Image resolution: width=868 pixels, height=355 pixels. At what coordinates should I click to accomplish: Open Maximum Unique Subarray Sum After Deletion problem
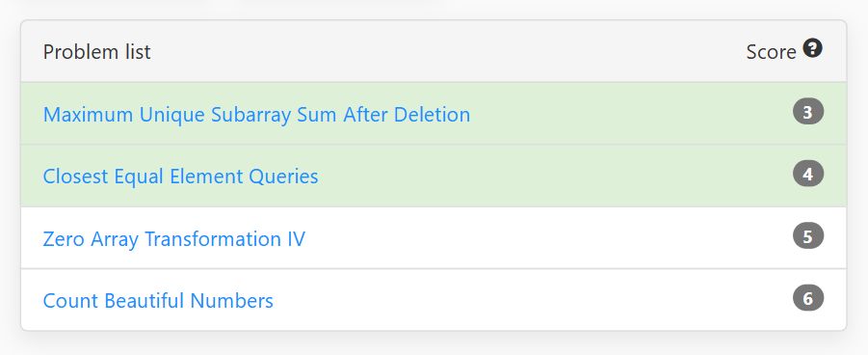tap(256, 115)
